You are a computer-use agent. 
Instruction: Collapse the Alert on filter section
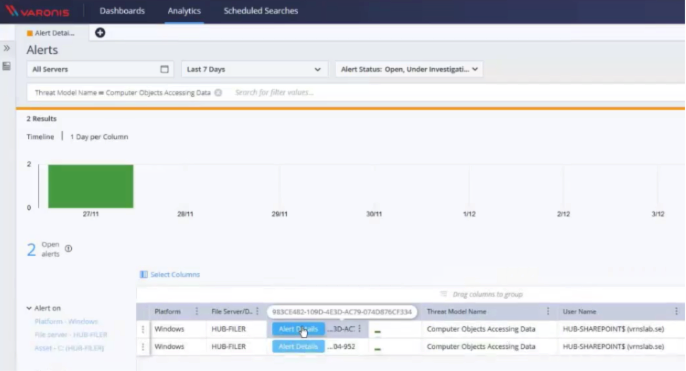click(x=29, y=308)
